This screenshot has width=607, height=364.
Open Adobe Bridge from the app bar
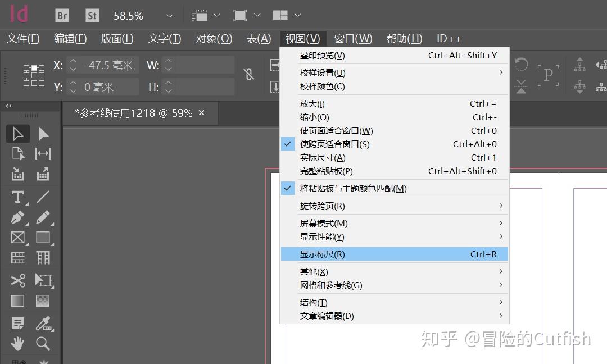click(62, 15)
